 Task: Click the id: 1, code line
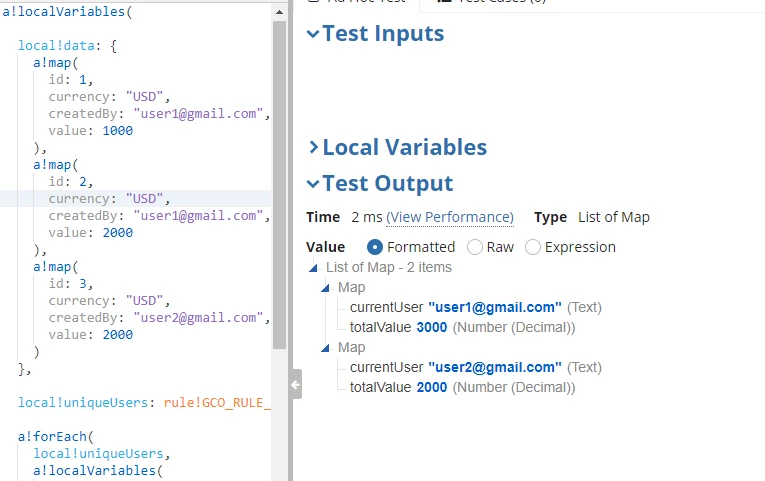point(71,80)
